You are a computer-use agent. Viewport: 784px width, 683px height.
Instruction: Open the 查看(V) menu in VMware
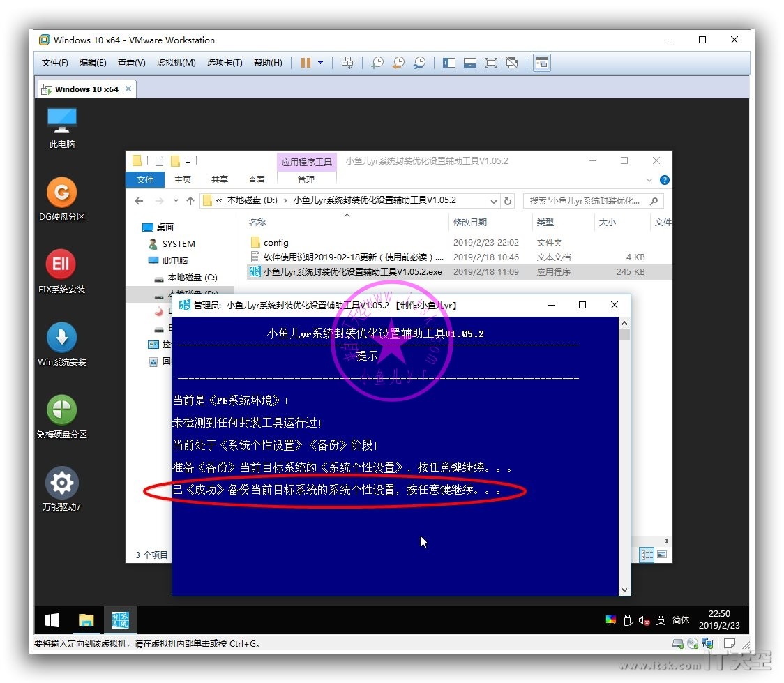click(132, 63)
